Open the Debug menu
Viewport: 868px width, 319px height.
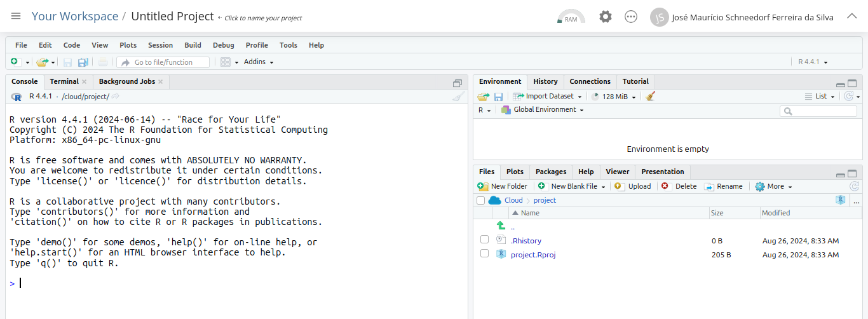pyautogui.click(x=223, y=45)
